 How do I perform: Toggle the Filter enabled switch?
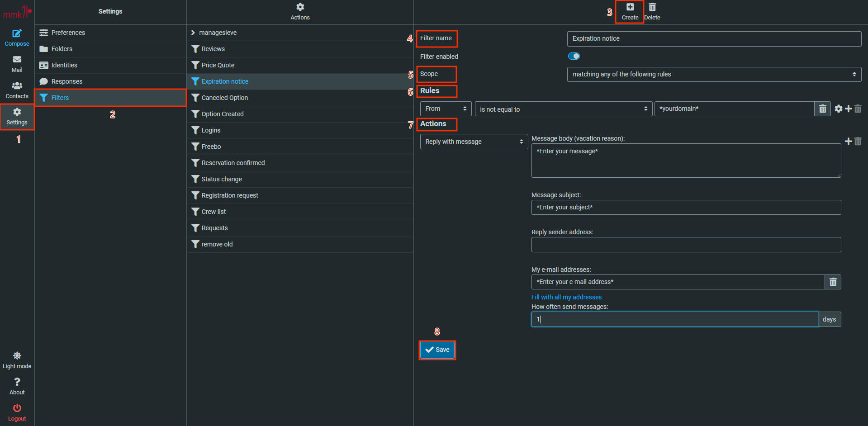tap(574, 56)
